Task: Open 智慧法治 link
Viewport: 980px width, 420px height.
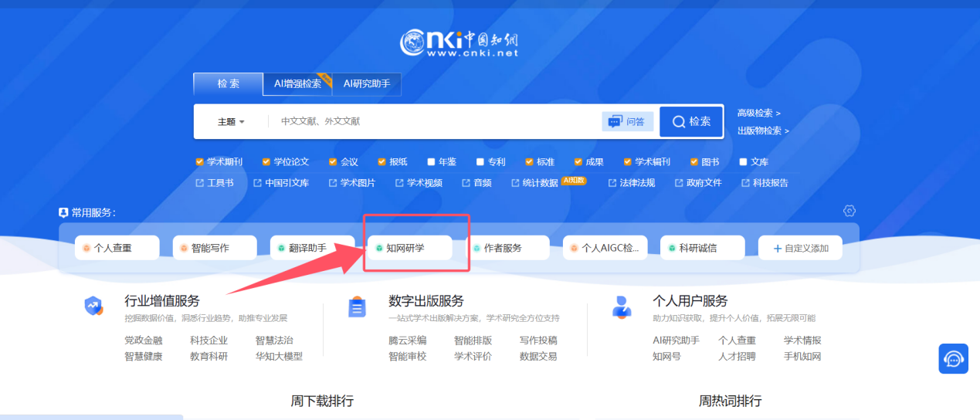Action: pos(274,340)
